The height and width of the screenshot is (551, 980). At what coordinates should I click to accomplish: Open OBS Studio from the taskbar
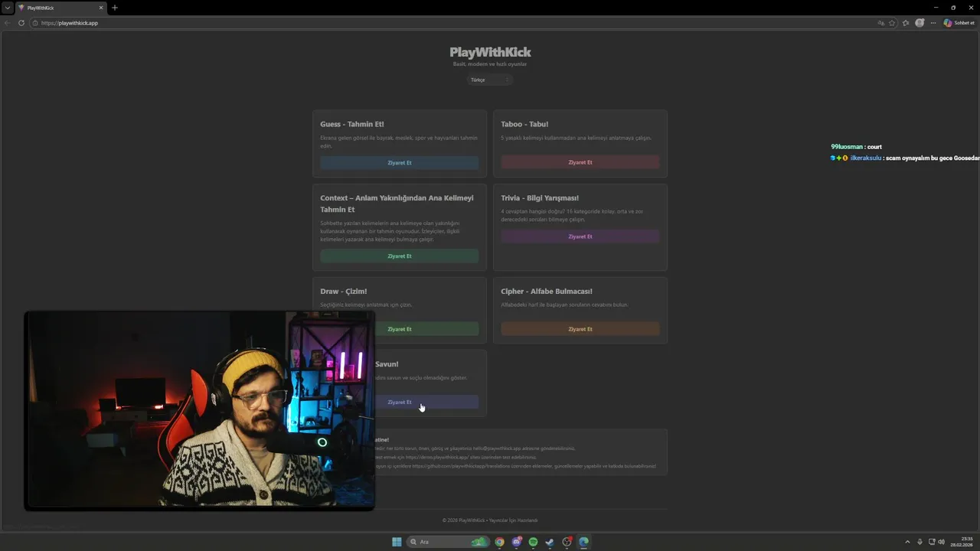[567, 542]
